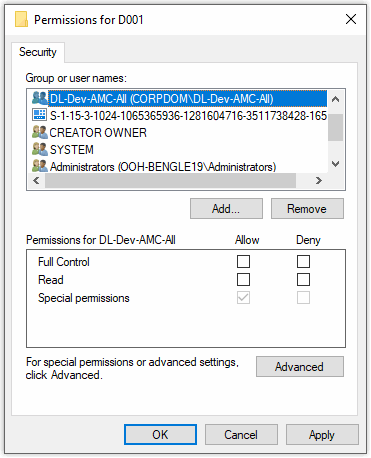Select Administrators (OOH-BENGLE19\Administrators) entry

coord(163,166)
